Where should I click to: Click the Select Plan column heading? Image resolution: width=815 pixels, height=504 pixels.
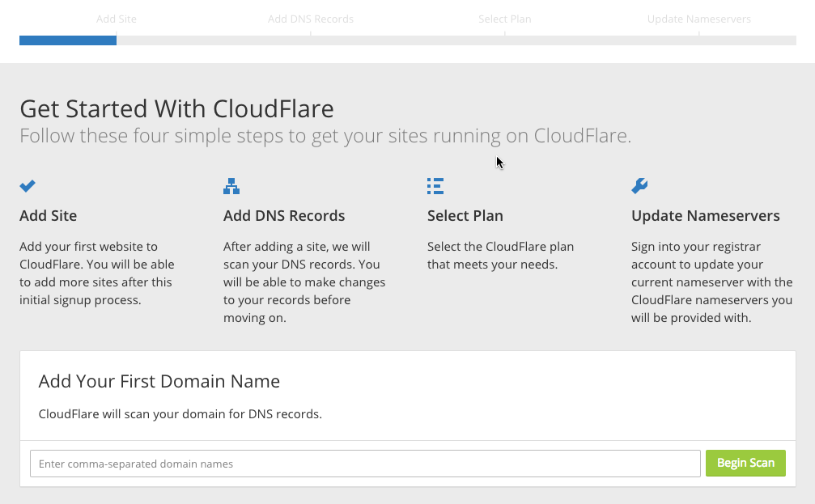point(465,216)
